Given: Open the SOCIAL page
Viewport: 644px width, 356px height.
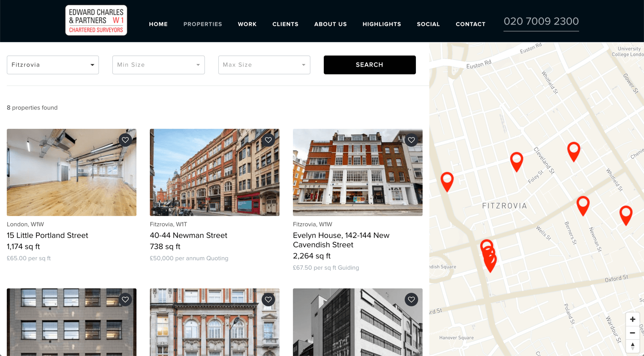Looking at the screenshot, I should [428, 24].
